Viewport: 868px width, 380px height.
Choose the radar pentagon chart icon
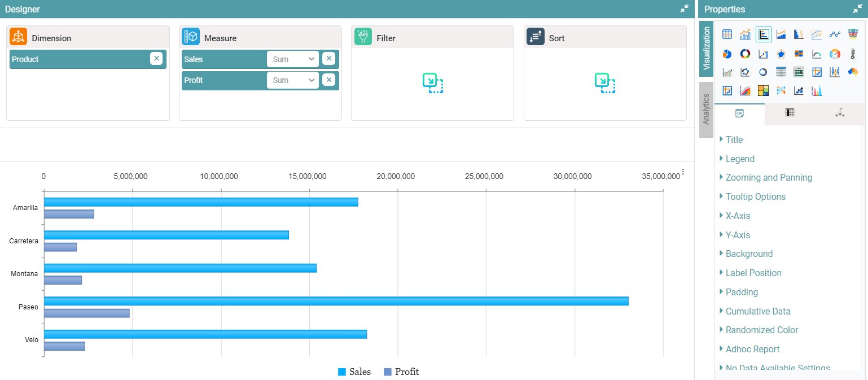click(781, 54)
